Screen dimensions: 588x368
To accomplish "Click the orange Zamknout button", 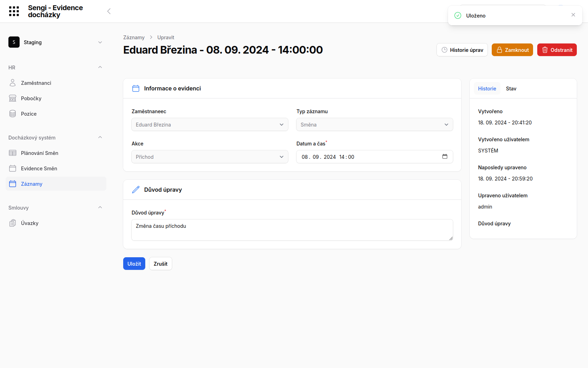I will (x=512, y=50).
